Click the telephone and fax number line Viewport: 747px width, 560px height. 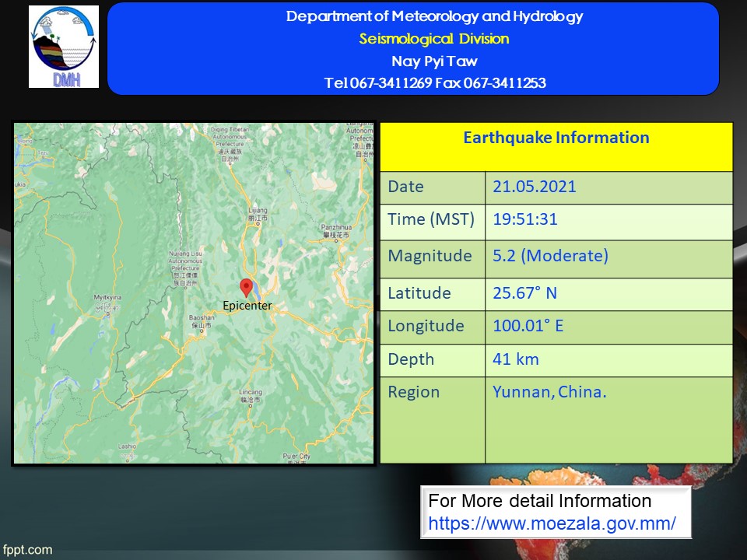(x=435, y=83)
